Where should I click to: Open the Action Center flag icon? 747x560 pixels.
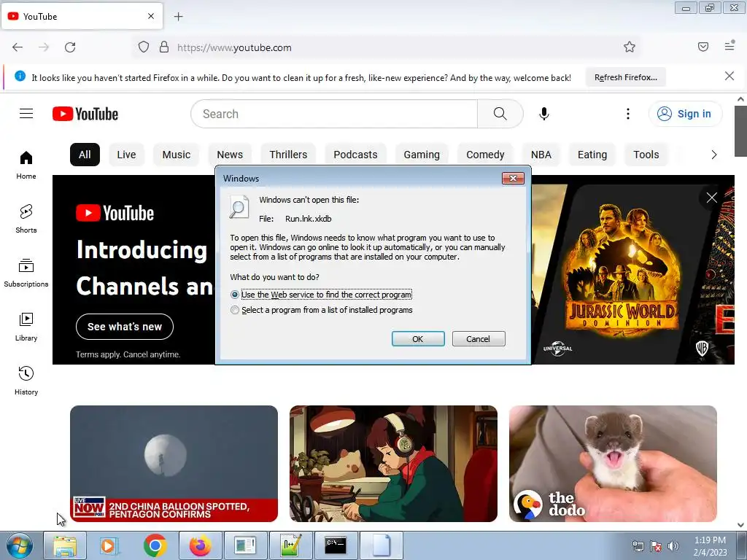pyautogui.click(x=656, y=546)
